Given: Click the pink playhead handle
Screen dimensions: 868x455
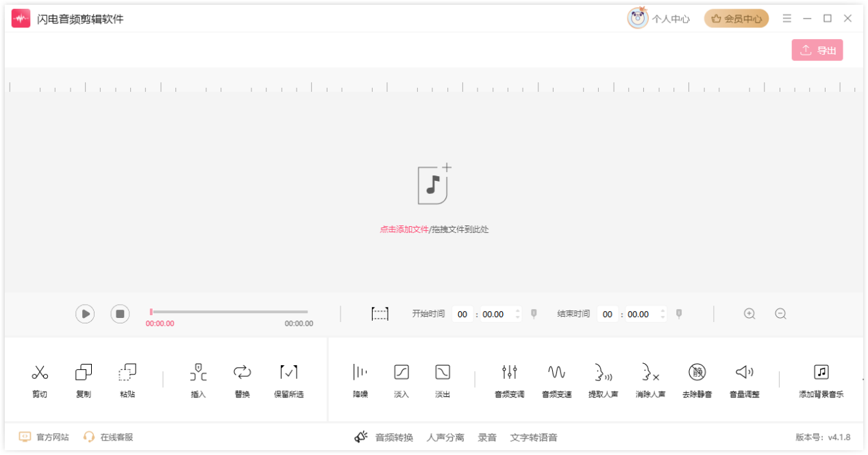Looking at the screenshot, I should point(151,312).
